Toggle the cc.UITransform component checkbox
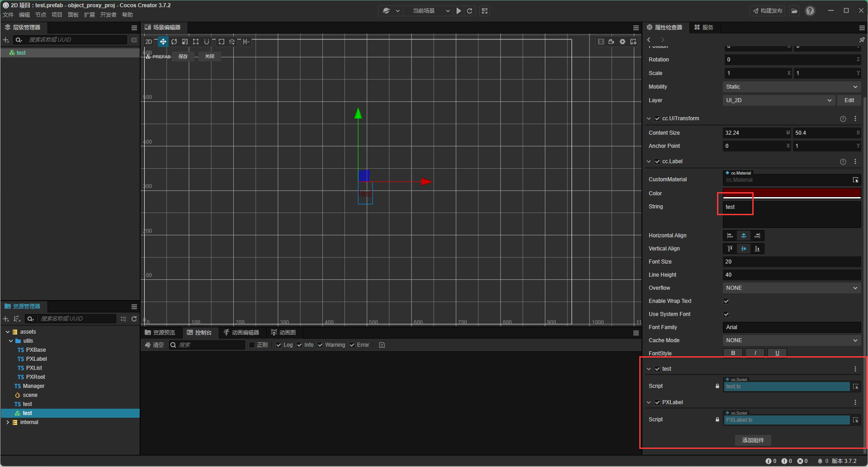The height and width of the screenshot is (467, 868). 657,118
